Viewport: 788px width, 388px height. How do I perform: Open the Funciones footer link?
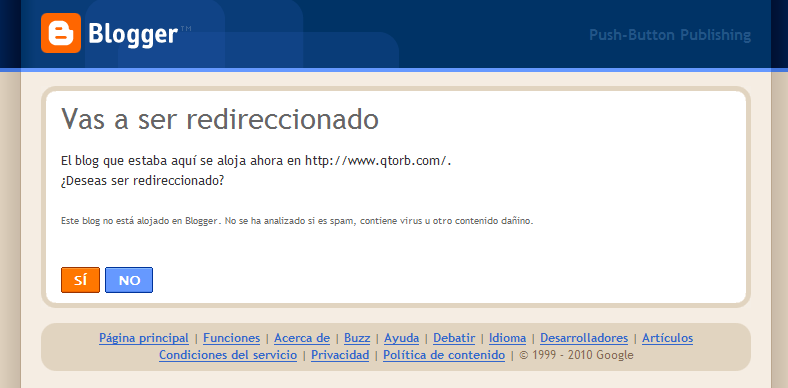[x=232, y=338]
